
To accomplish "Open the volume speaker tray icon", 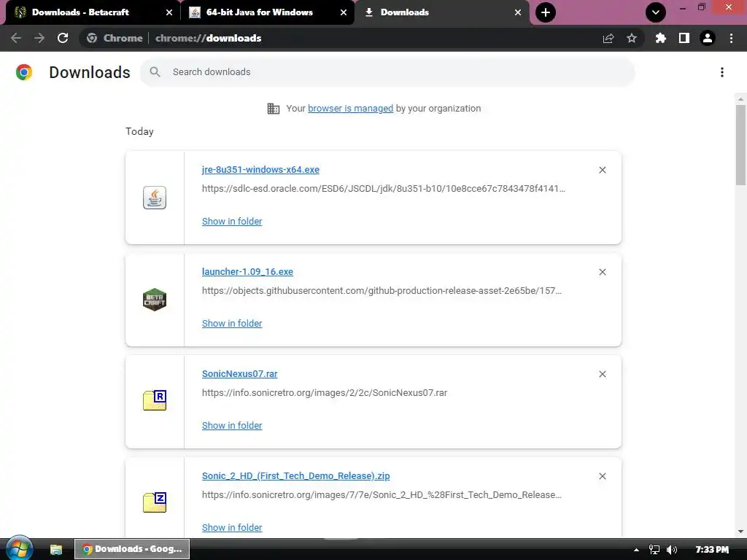I will tap(672, 550).
